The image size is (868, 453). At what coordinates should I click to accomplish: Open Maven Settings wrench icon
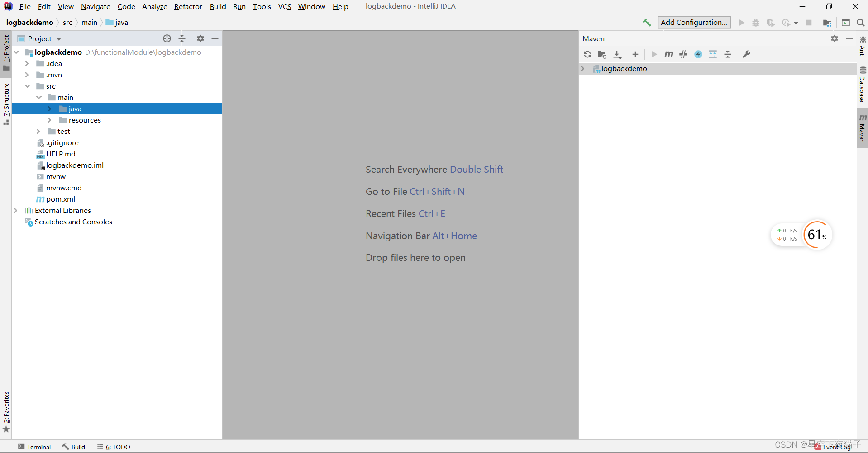(x=747, y=54)
